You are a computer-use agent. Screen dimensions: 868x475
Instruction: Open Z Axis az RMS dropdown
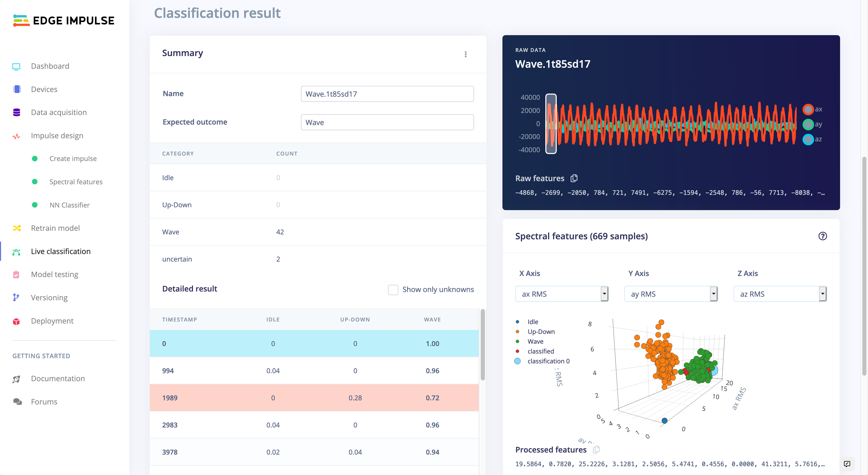tap(780, 294)
